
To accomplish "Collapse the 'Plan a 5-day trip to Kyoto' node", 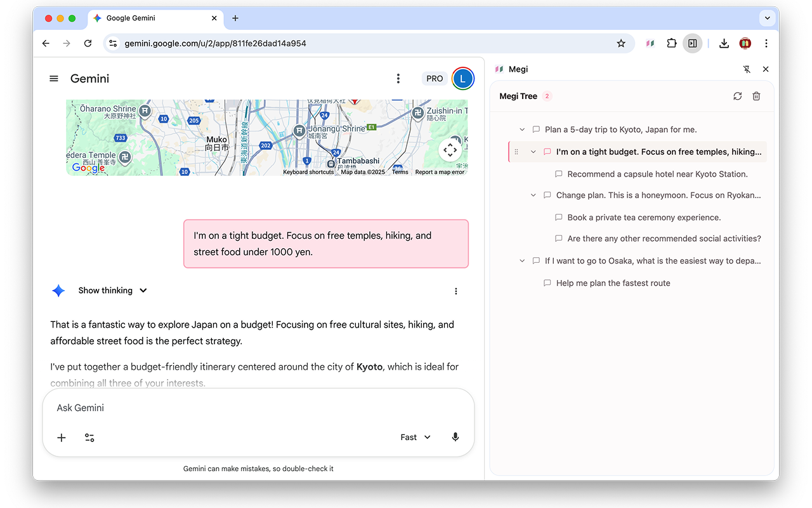I will pyautogui.click(x=522, y=130).
